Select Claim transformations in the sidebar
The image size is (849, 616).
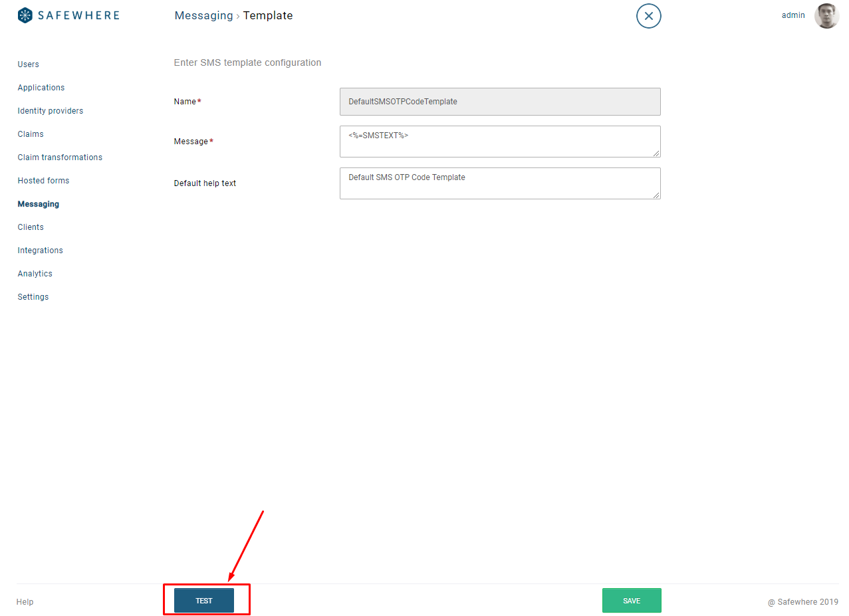coord(59,157)
